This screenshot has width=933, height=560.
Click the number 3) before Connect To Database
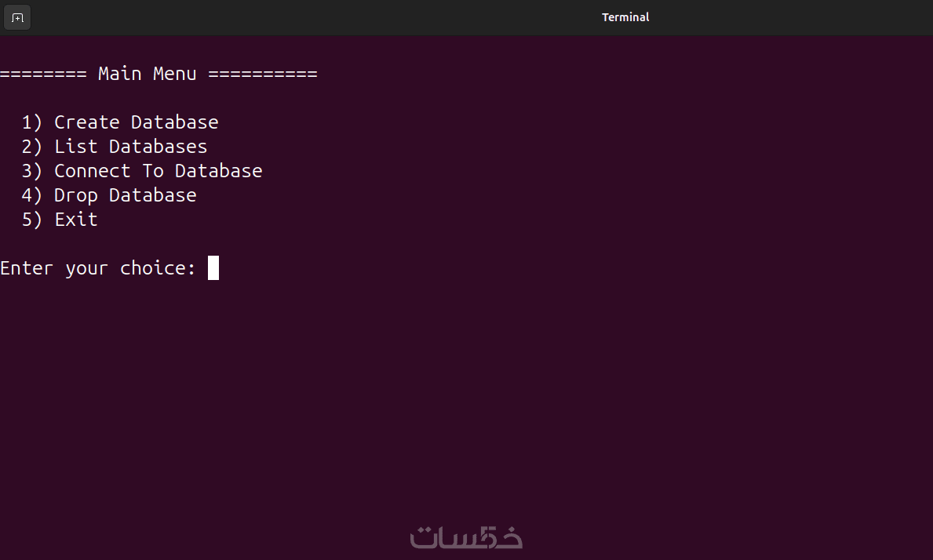click(32, 171)
